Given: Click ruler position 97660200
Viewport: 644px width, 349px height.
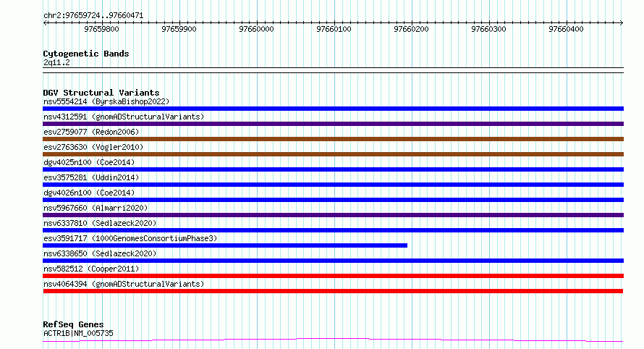Looking at the screenshot, I should click(411, 29).
